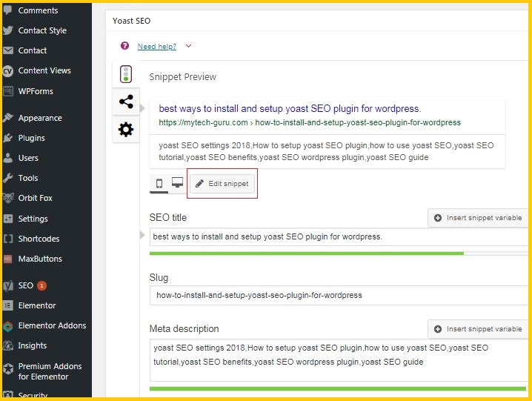Click the SEO title input field

point(339,236)
